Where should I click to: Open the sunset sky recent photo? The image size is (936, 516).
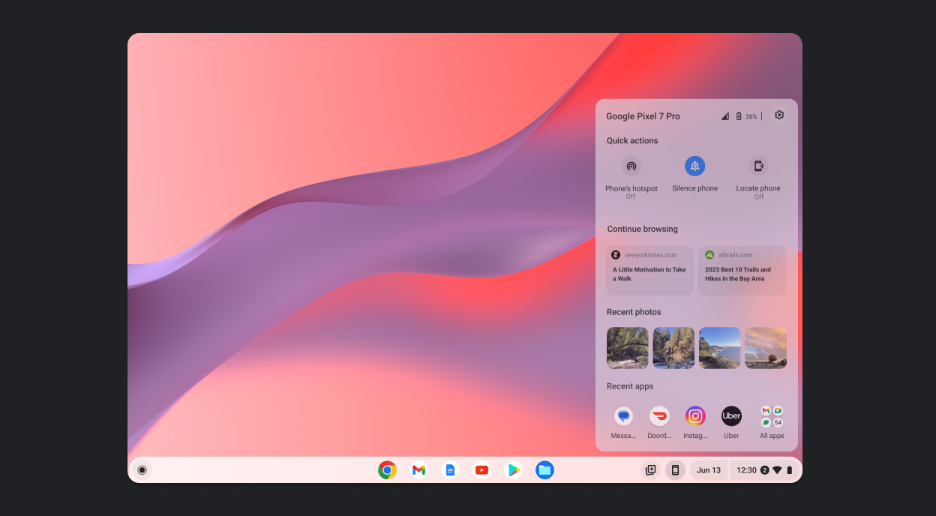pyautogui.click(x=765, y=348)
